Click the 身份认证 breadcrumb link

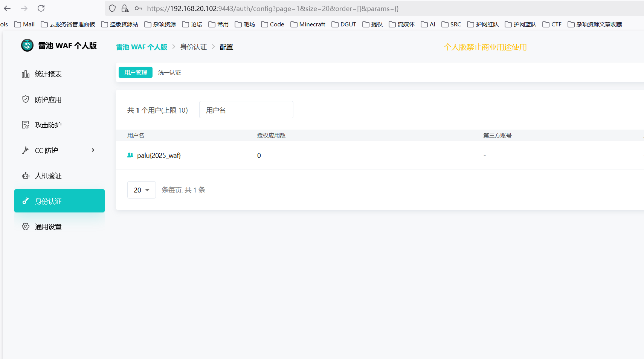tap(193, 47)
